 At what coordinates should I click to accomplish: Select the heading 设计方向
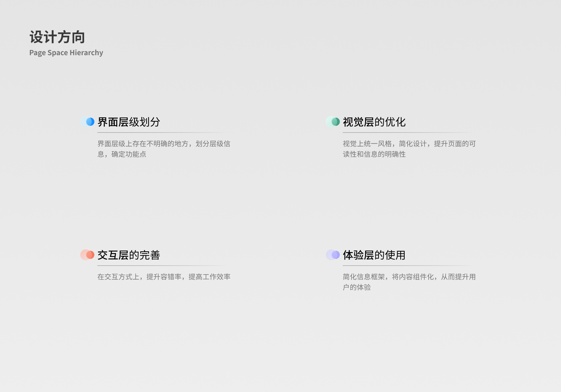[x=57, y=37]
